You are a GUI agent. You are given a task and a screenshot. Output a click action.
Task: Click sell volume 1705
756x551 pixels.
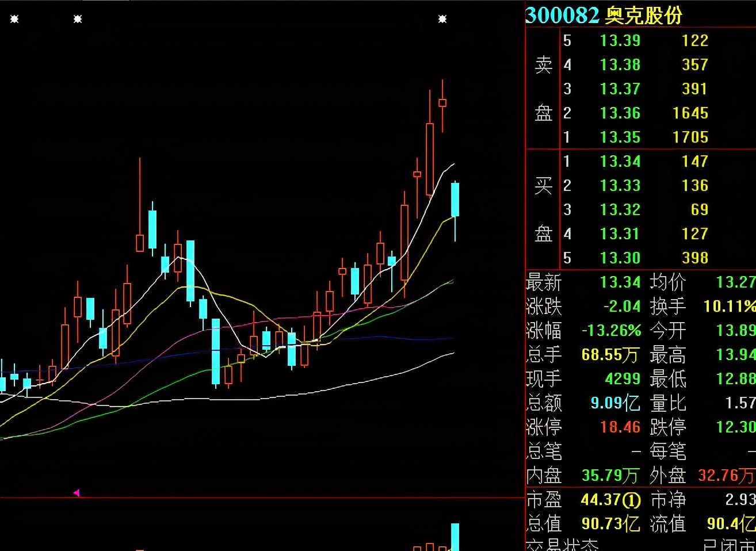pos(690,137)
